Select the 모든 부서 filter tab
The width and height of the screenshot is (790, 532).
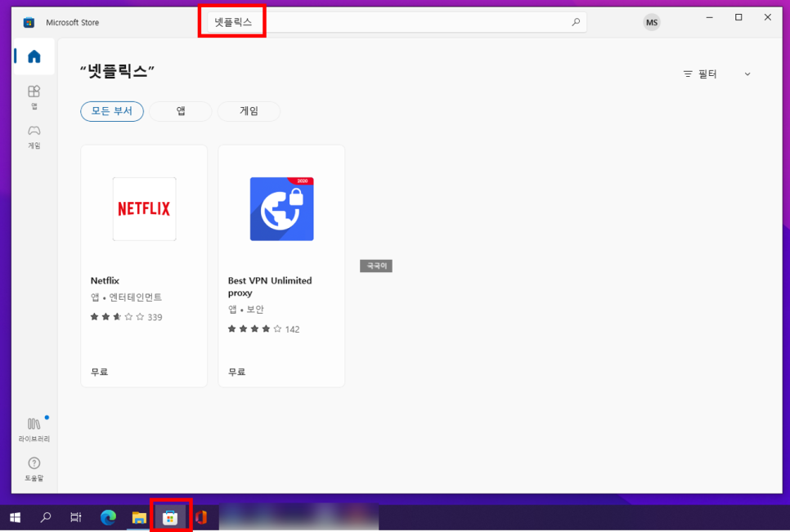[x=112, y=111]
